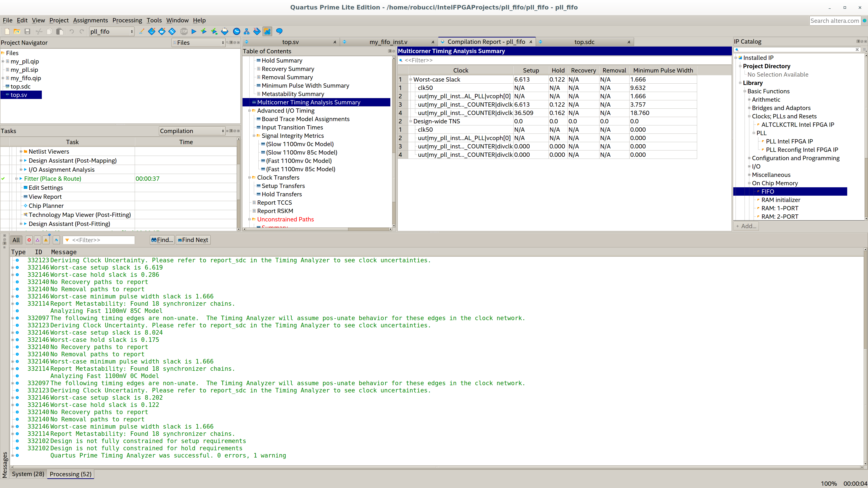Open the Assignments menu
This screenshot has height=488, width=868.
(90, 20)
